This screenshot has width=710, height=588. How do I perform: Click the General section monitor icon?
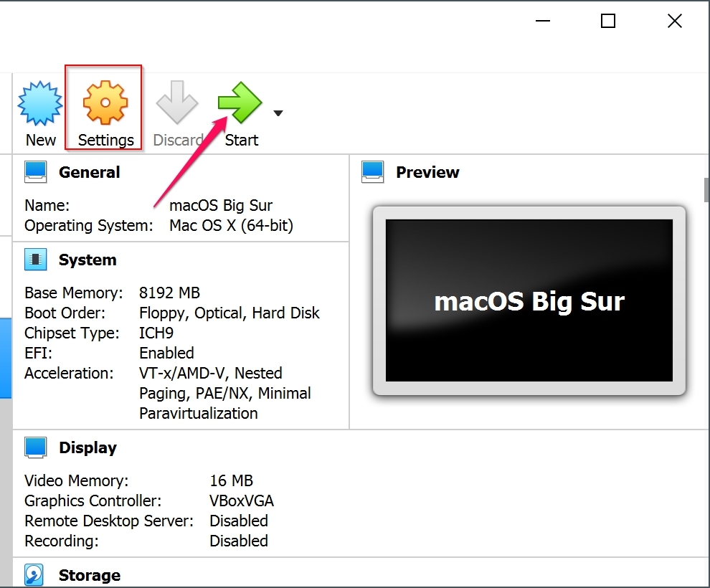[35, 172]
